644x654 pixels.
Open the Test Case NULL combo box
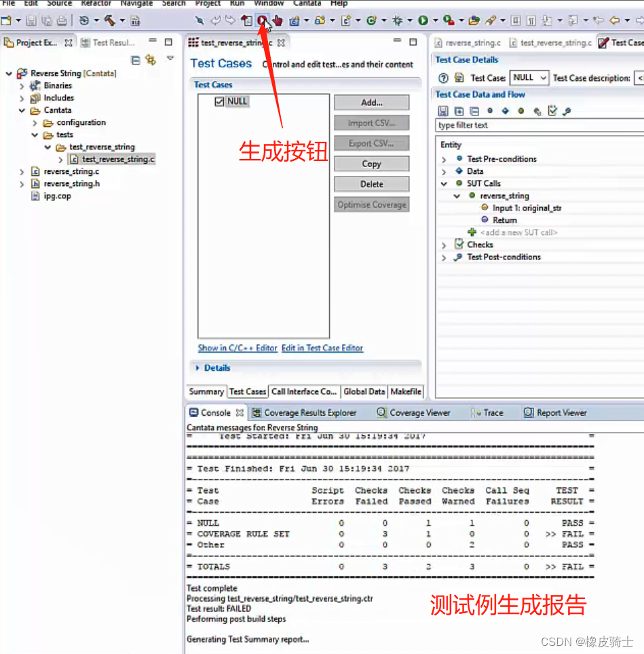click(529, 78)
